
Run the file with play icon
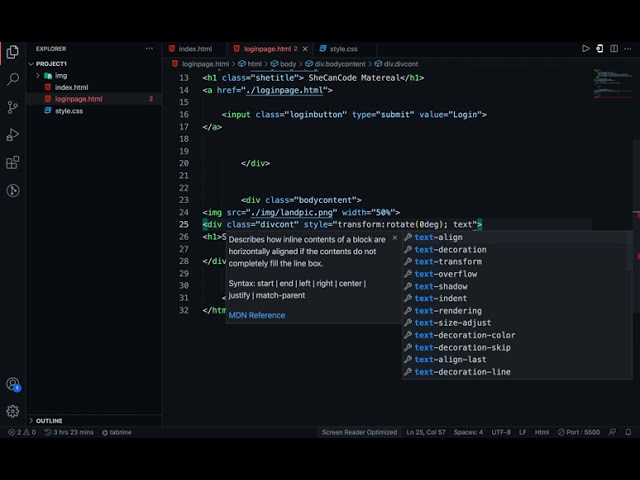coord(585,49)
